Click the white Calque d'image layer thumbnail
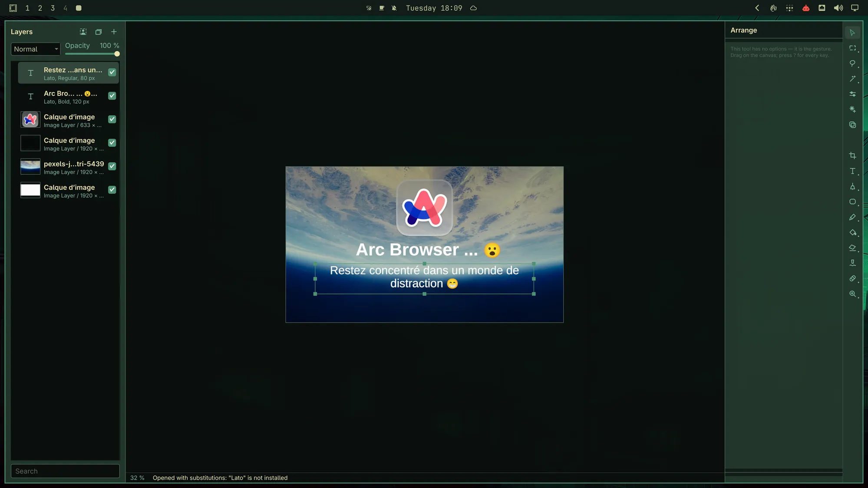 pos(30,190)
